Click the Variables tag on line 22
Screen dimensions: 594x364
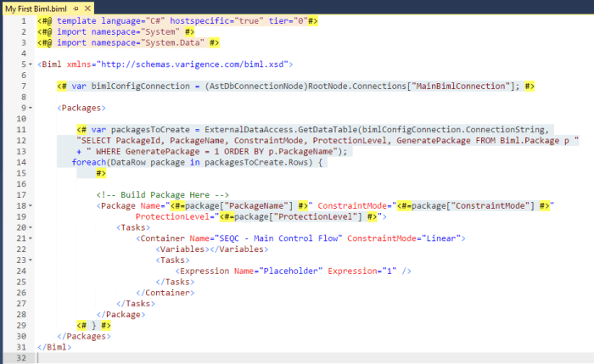212,249
